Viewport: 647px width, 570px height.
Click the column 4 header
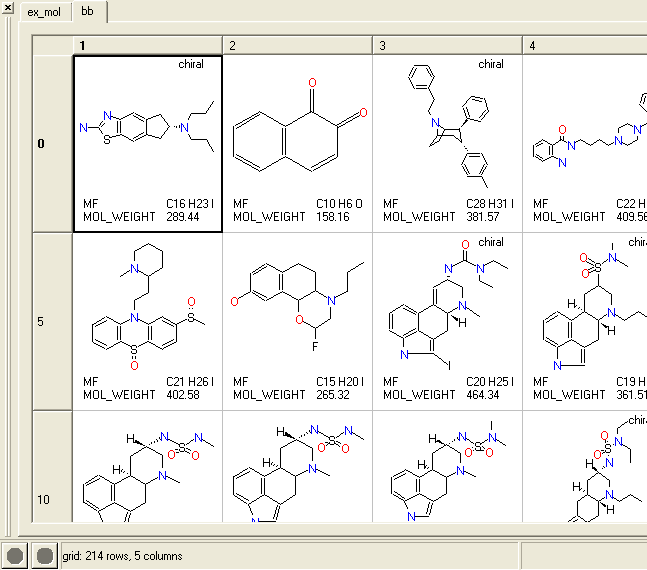[x=584, y=45]
